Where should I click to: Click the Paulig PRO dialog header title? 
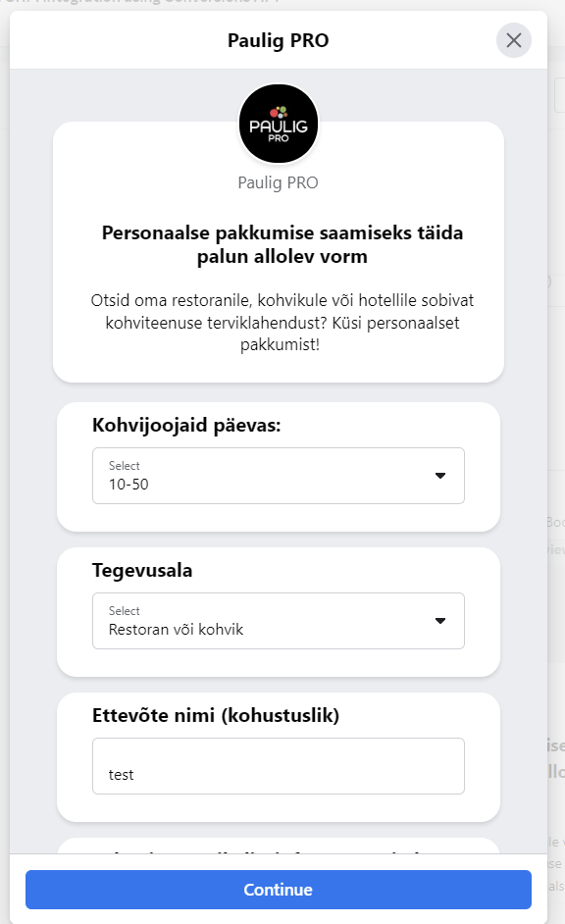(278, 40)
